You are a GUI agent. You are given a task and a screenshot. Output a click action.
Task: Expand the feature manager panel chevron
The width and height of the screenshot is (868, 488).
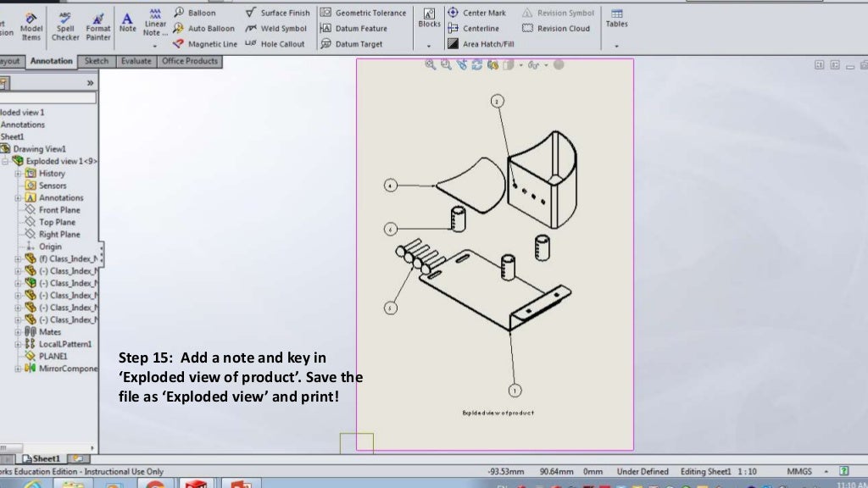click(90, 83)
